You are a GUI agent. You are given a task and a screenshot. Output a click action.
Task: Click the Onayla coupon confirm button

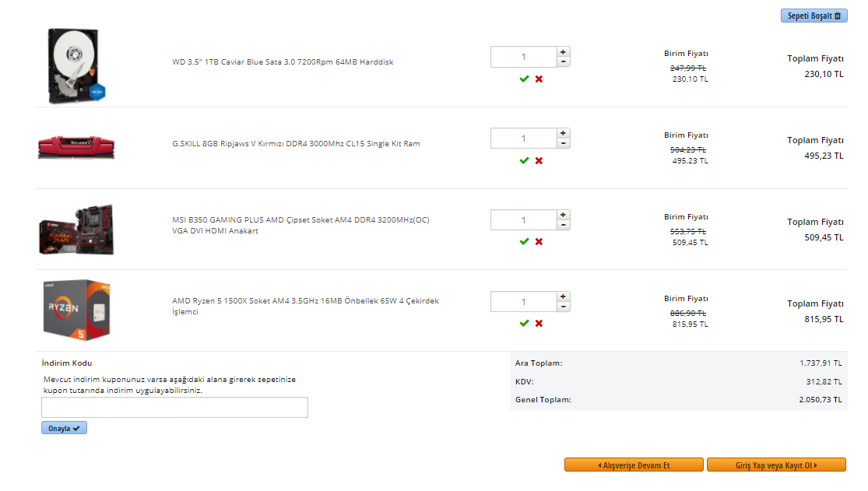(64, 428)
